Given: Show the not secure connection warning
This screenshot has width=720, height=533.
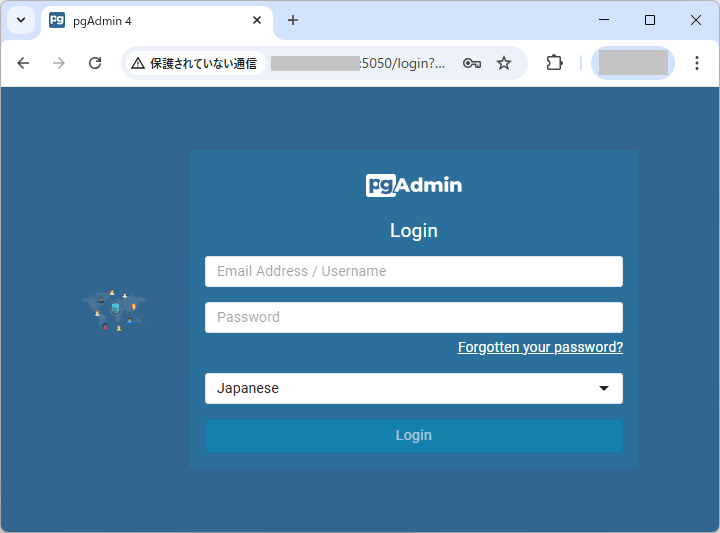Looking at the screenshot, I should 194,63.
